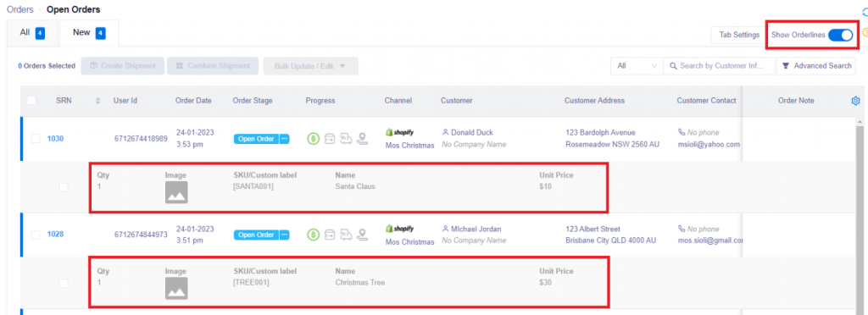Switch to the All orders tab
This screenshot has width=868, height=315.
click(x=32, y=33)
